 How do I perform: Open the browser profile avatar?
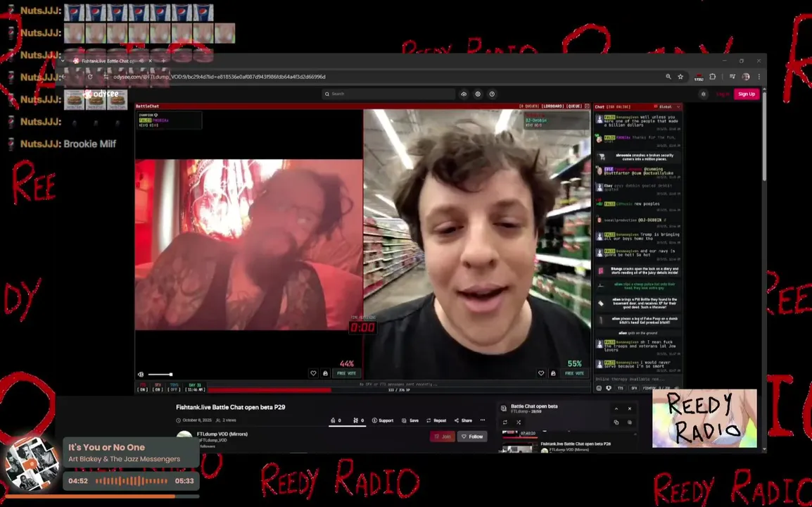[746, 77]
